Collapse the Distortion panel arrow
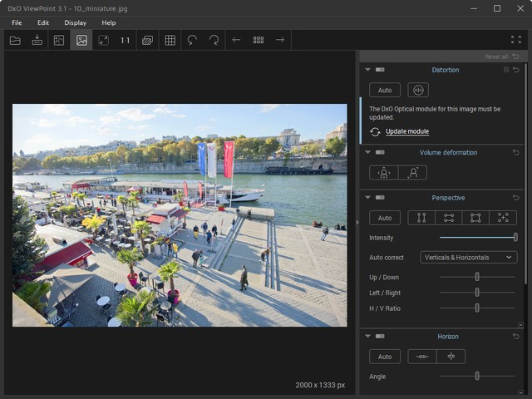Screen dimensions: 532x399 [x=367, y=70]
